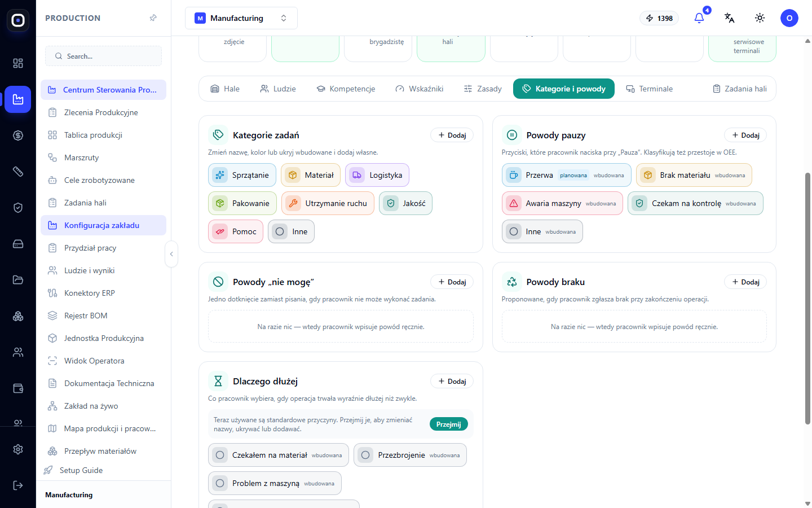Go to Marszruty in sidebar

click(x=103, y=157)
